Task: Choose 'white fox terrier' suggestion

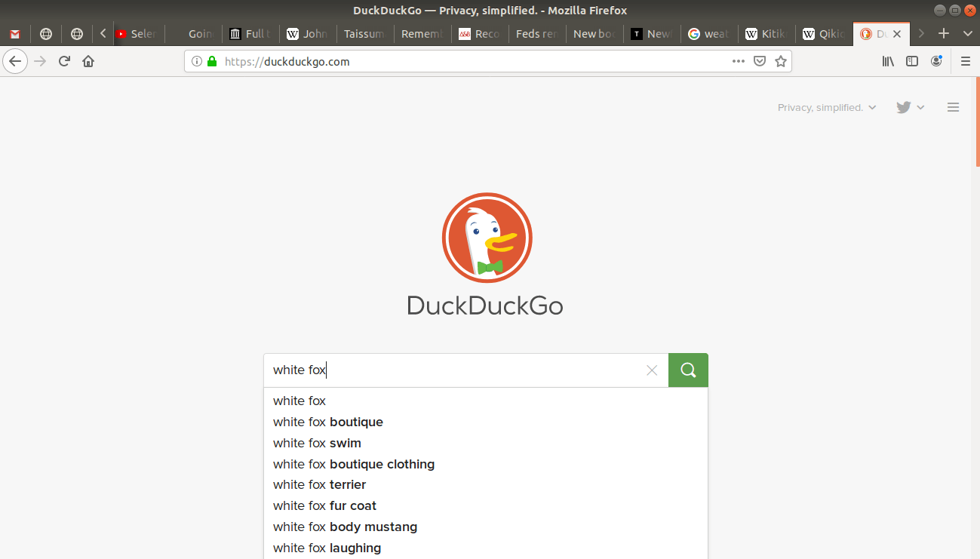Action: tap(486, 484)
